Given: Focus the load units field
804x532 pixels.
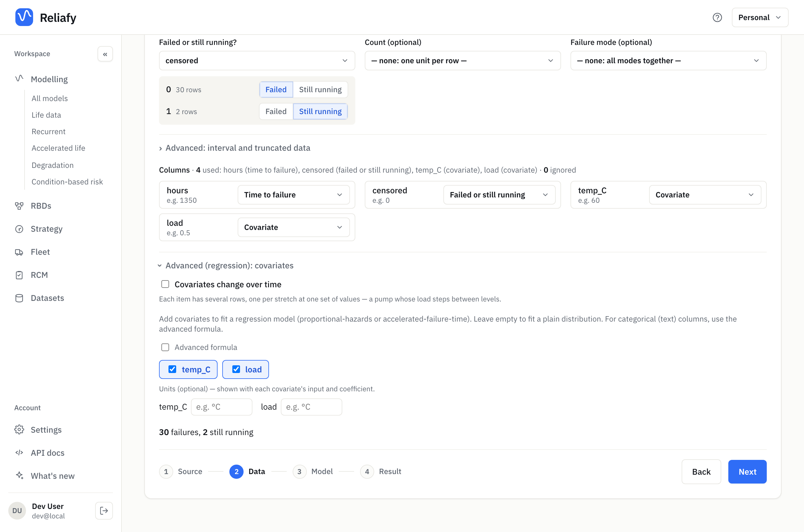Looking at the screenshot, I should coord(311,407).
